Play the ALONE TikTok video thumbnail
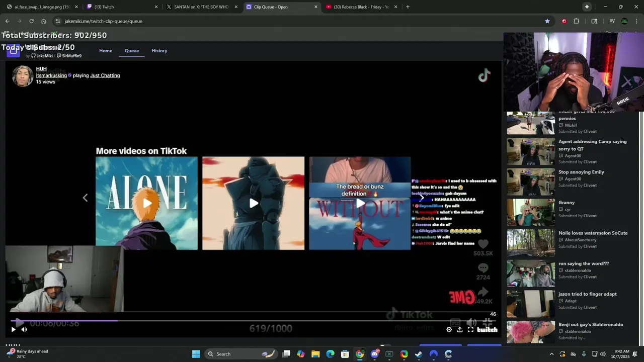This screenshot has width=644, height=362. coord(146,203)
